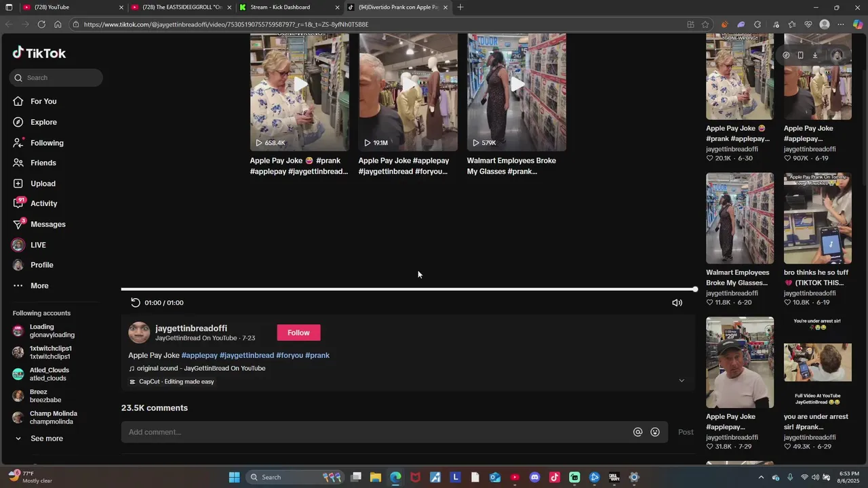Open 'bro thinks he so tuff' video
This screenshot has width=868, height=488.
click(817, 218)
